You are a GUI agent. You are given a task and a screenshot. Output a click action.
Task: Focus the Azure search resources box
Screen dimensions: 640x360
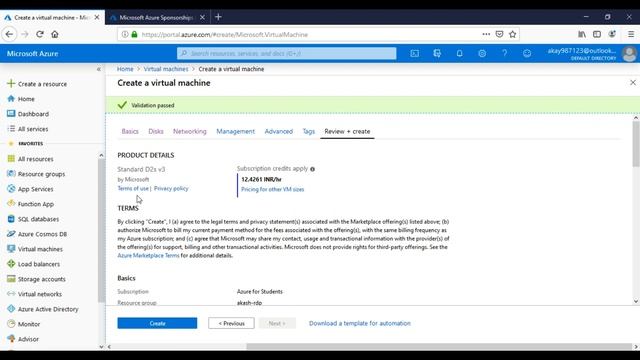[287, 53]
